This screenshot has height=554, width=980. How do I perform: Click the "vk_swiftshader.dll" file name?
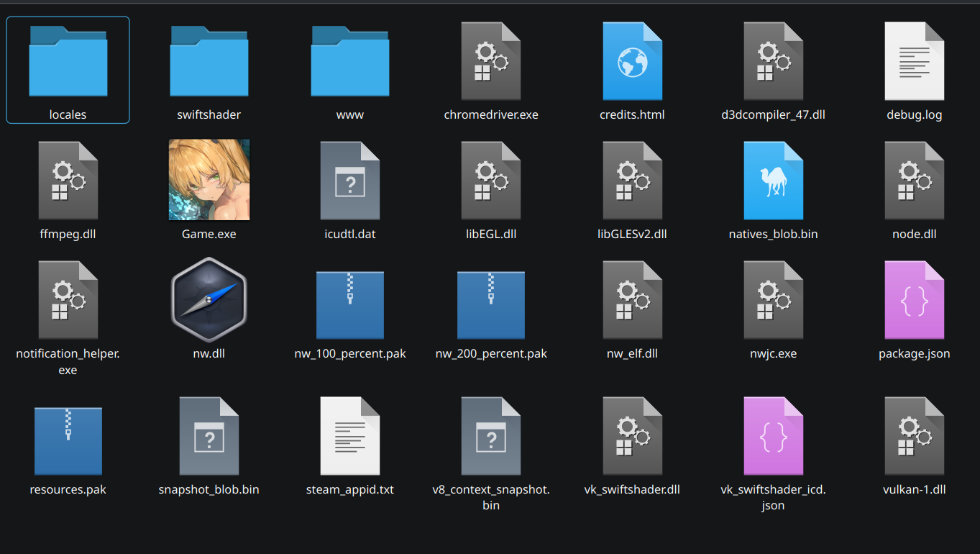click(x=632, y=490)
